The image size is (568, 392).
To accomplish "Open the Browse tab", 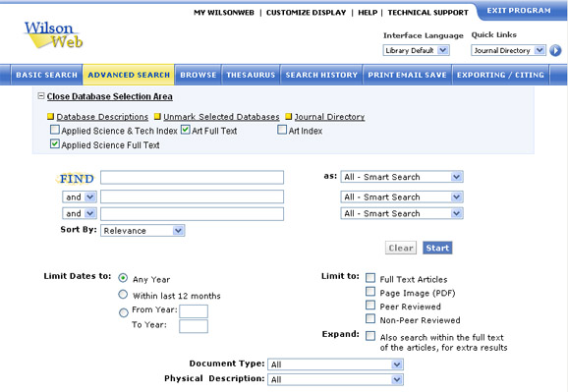I will coord(199,75).
